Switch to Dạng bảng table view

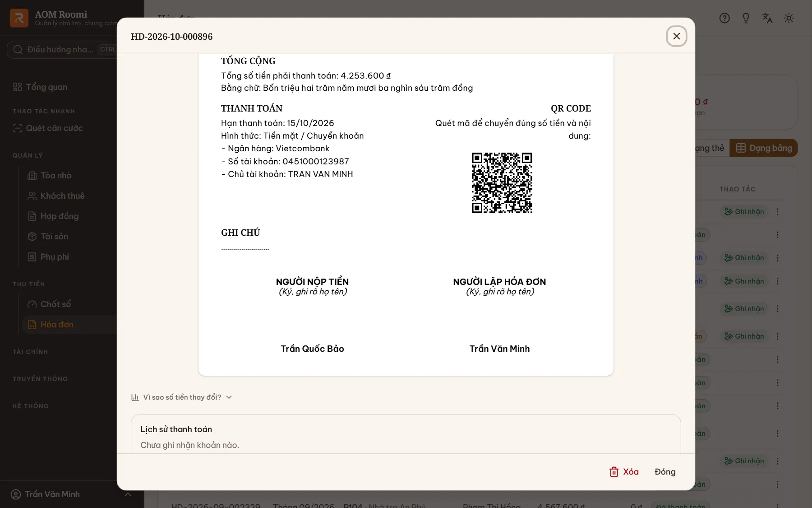pos(764,148)
